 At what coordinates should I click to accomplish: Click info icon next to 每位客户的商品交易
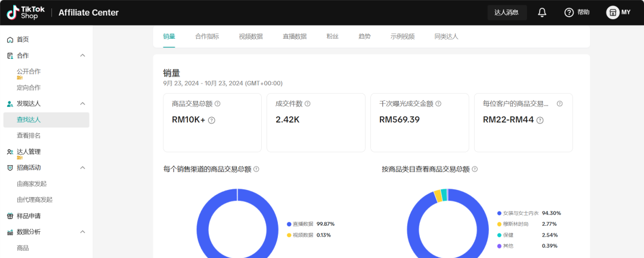[x=559, y=104]
